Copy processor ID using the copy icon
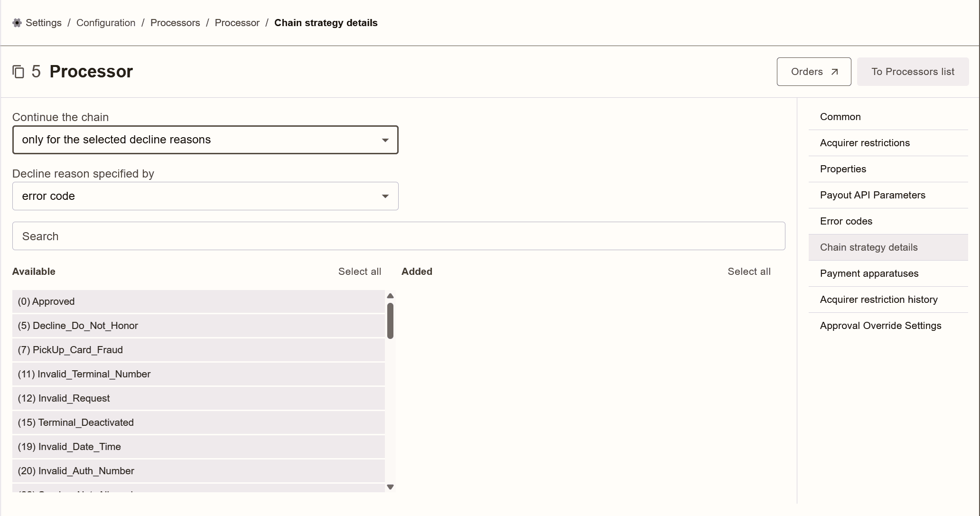 pos(18,72)
